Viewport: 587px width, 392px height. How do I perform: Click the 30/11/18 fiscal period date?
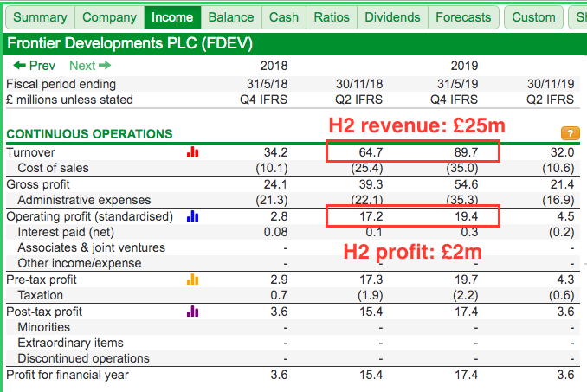359,84
